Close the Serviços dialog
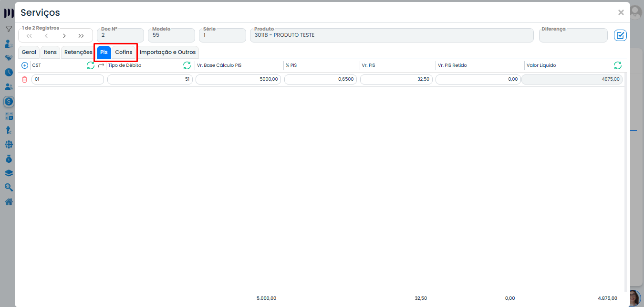This screenshot has height=307, width=644. pos(621,12)
